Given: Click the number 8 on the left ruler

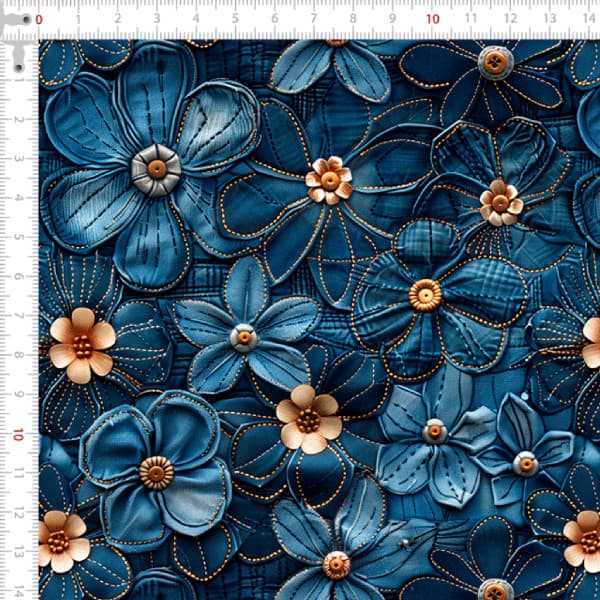Looking at the screenshot, I should [x=18, y=355].
